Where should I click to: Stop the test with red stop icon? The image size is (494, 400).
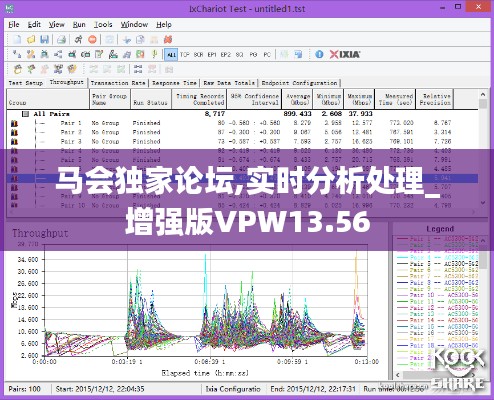coord(92,40)
